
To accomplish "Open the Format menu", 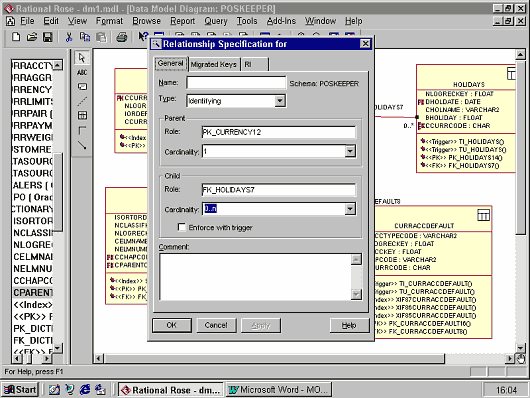I will 109,21.
